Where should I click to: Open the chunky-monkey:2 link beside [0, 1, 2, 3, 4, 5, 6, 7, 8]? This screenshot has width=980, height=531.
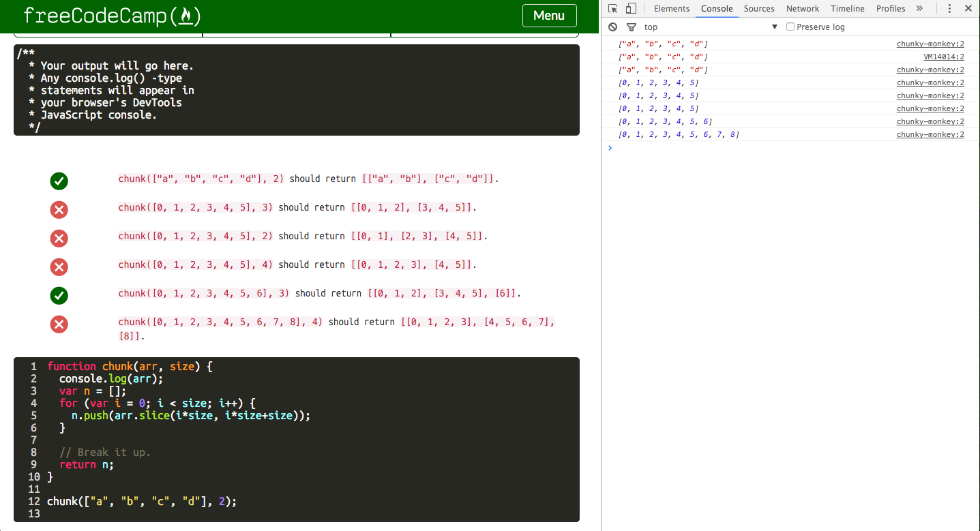tap(930, 135)
